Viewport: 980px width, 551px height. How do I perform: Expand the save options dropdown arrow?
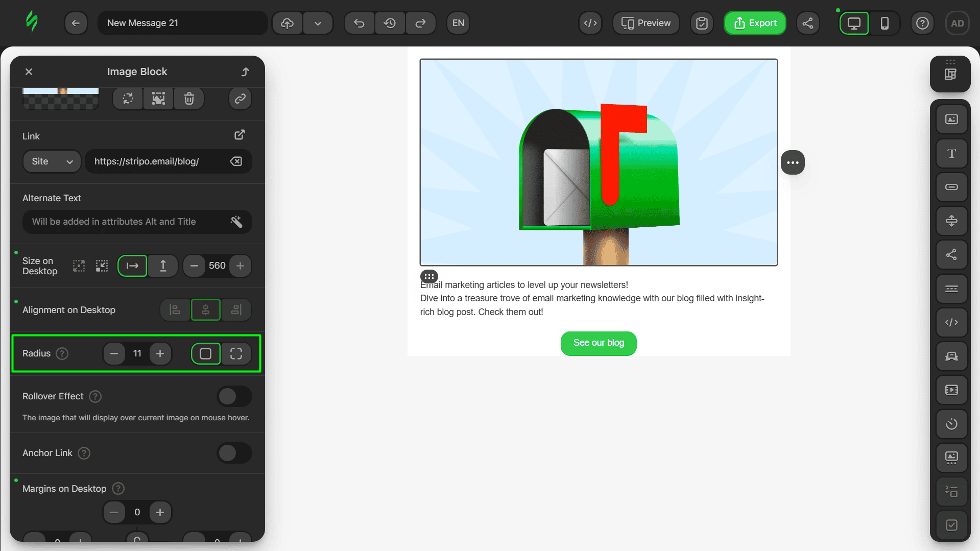click(x=318, y=23)
